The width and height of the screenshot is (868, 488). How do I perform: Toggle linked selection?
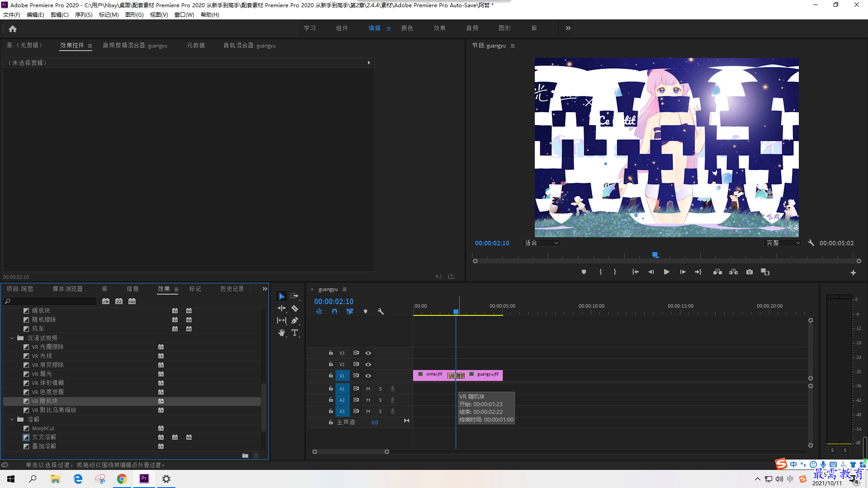pos(350,311)
